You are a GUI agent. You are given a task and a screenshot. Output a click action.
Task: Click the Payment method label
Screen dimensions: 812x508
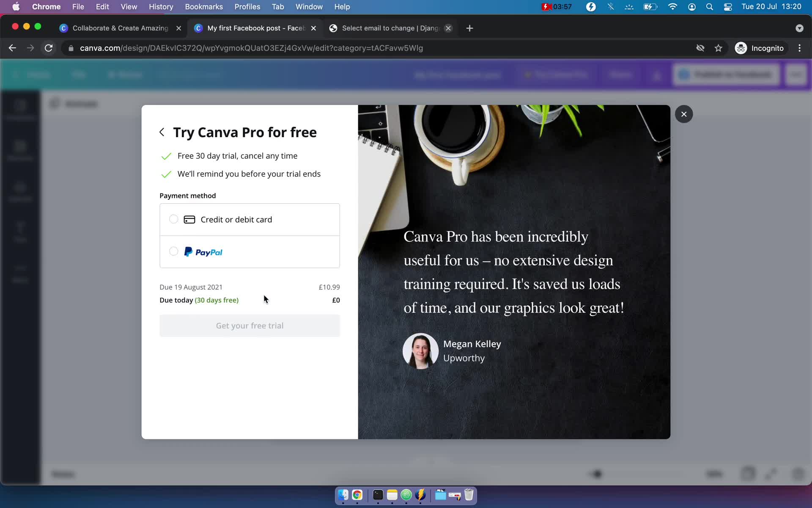(187, 196)
